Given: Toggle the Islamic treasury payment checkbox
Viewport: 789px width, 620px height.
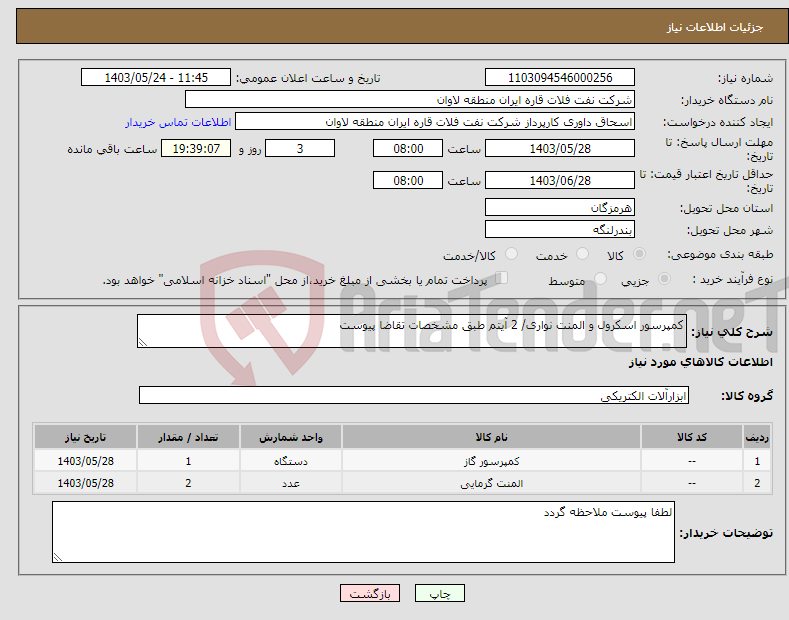Looking at the screenshot, I should [x=501, y=278].
